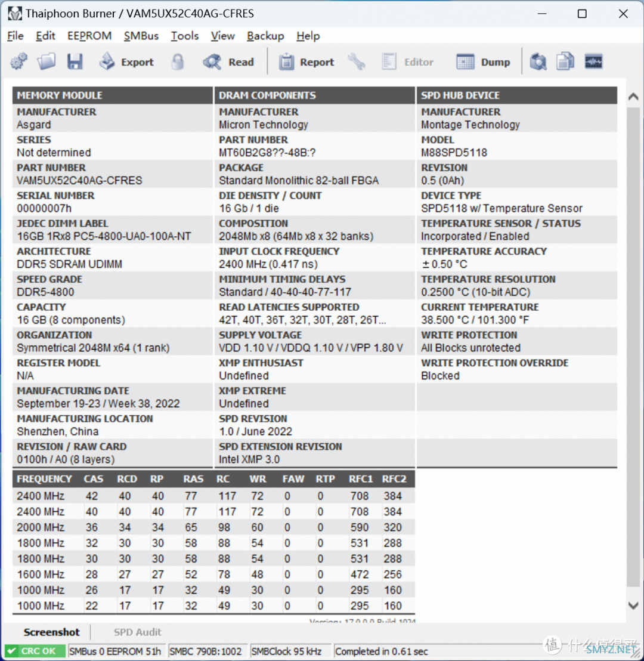
Task: Click the gear settings icon in toolbar
Action: (x=19, y=61)
